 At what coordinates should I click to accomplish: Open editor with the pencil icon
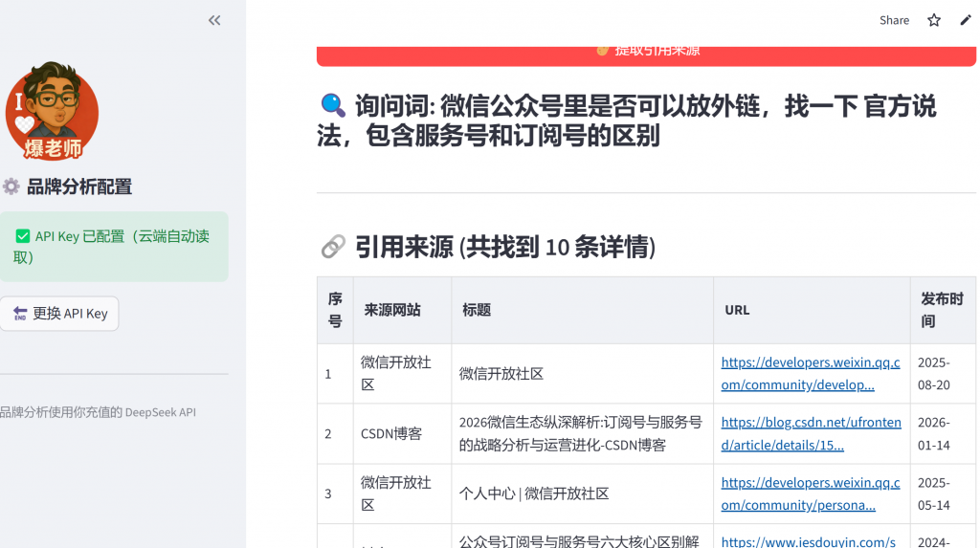966,21
